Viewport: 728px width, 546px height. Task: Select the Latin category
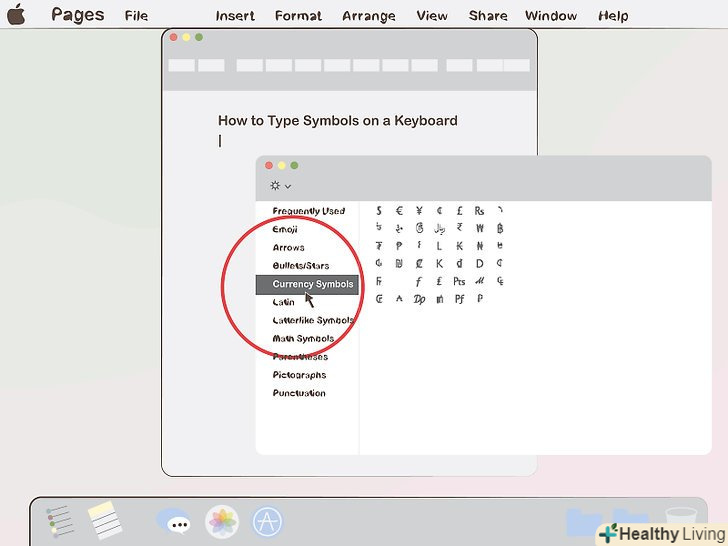point(283,302)
